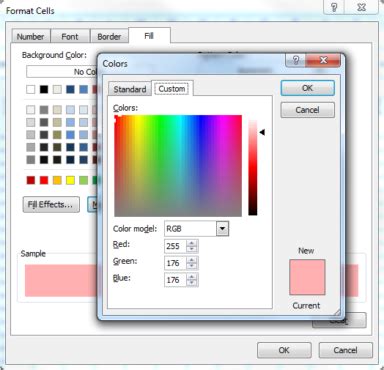Image resolution: width=384 pixels, height=370 pixels.
Task: Confirm with OK in the Colors dialog
Action: 307,88
